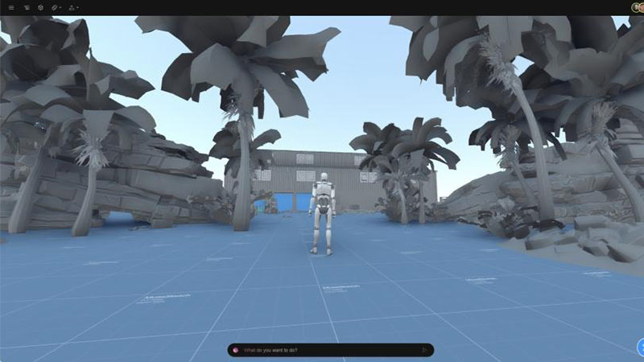The width and height of the screenshot is (644, 362).
Task: Click the shapes/primitives icon in toolbar
Action: tap(72, 7)
